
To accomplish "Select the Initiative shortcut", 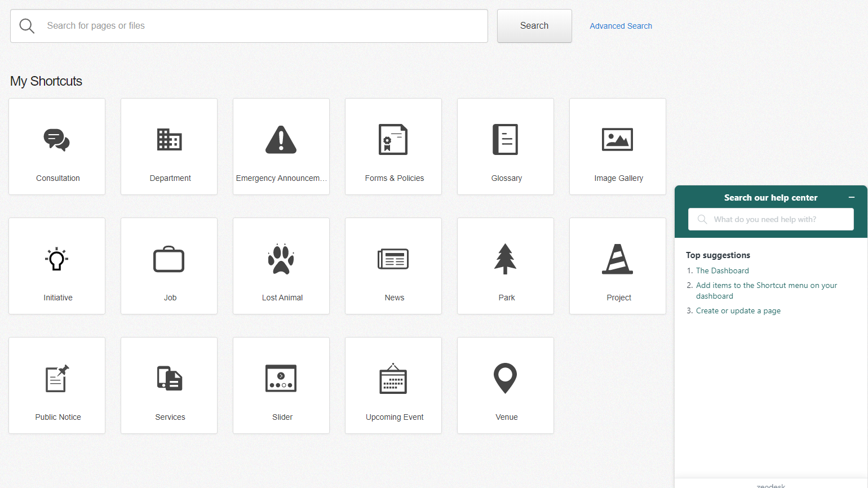I will (56, 266).
